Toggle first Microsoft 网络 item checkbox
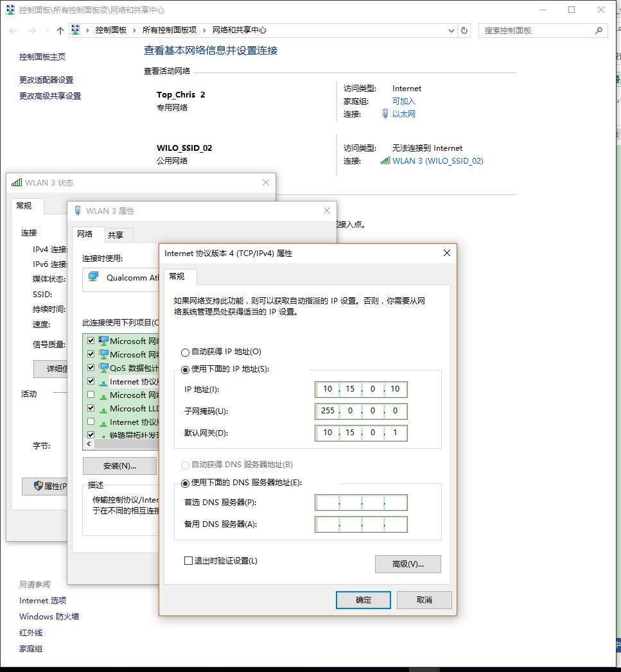Image resolution: width=621 pixels, height=672 pixels. pyautogui.click(x=91, y=341)
